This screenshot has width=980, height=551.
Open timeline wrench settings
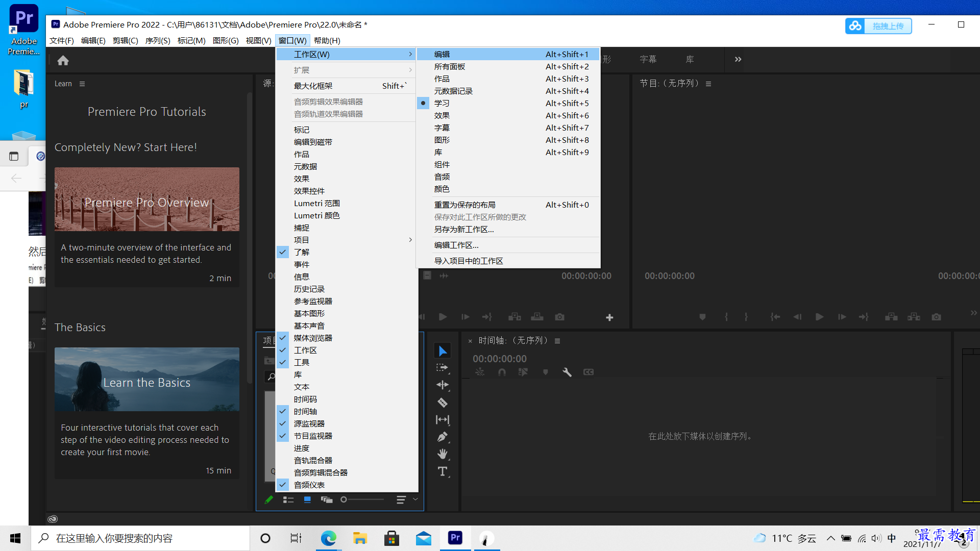tap(567, 372)
